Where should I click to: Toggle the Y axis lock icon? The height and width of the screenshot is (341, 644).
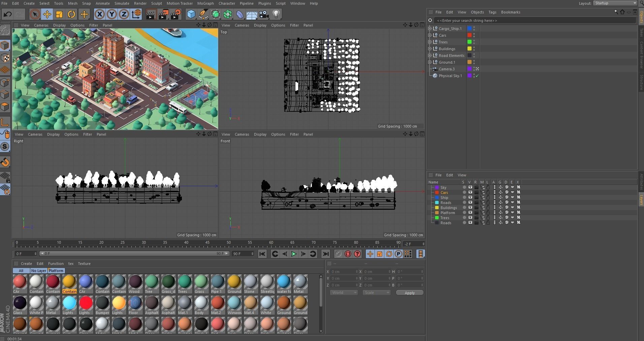pyautogui.click(x=112, y=14)
